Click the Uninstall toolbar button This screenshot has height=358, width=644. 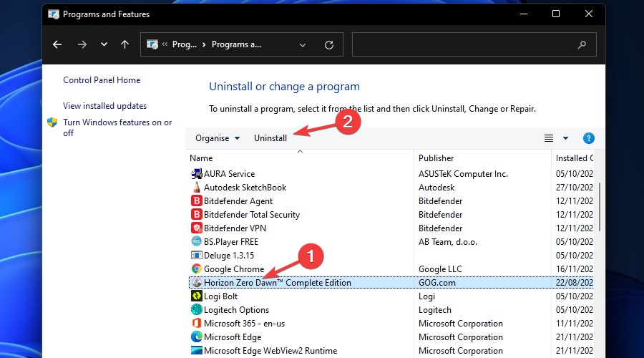pos(270,138)
